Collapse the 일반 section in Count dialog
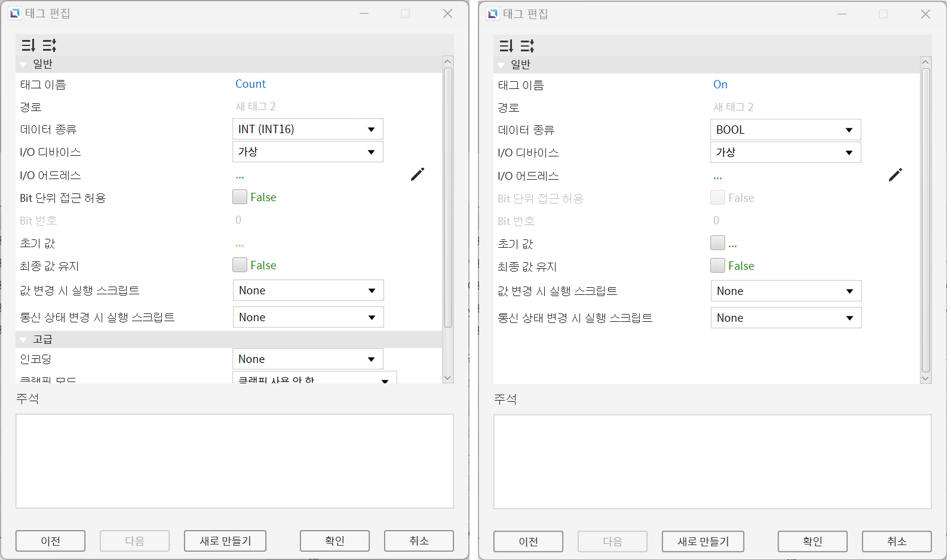The image size is (951, 560). point(23,64)
